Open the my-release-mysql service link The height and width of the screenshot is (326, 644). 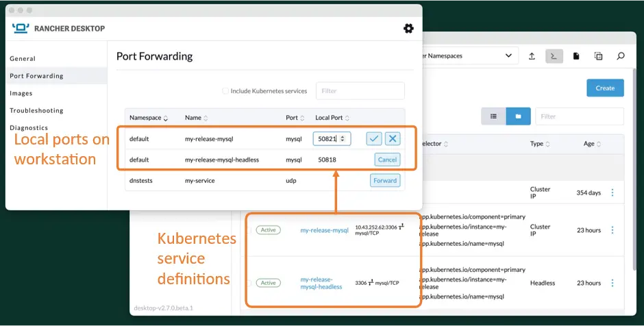[325, 230]
